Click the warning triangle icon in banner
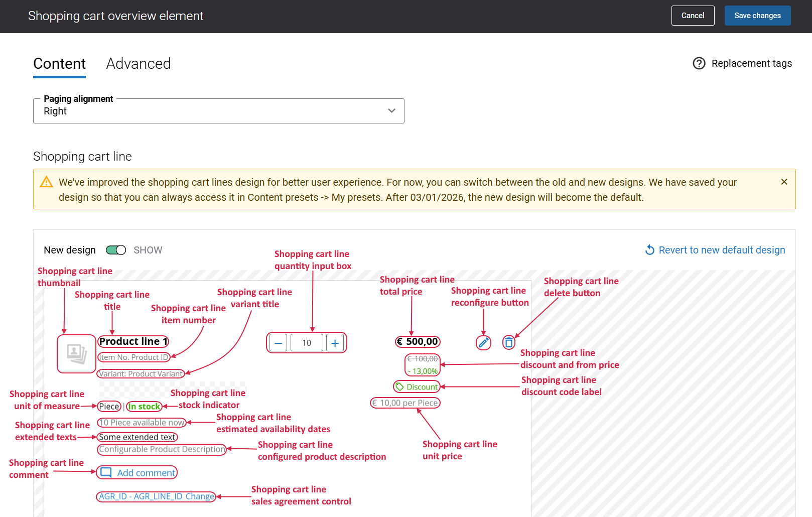The height and width of the screenshot is (517, 812). point(46,182)
